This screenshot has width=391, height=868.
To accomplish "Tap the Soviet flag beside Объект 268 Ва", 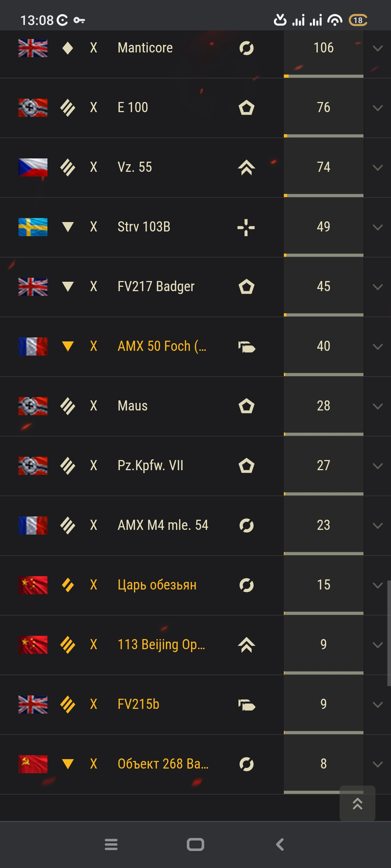I will click(x=33, y=764).
